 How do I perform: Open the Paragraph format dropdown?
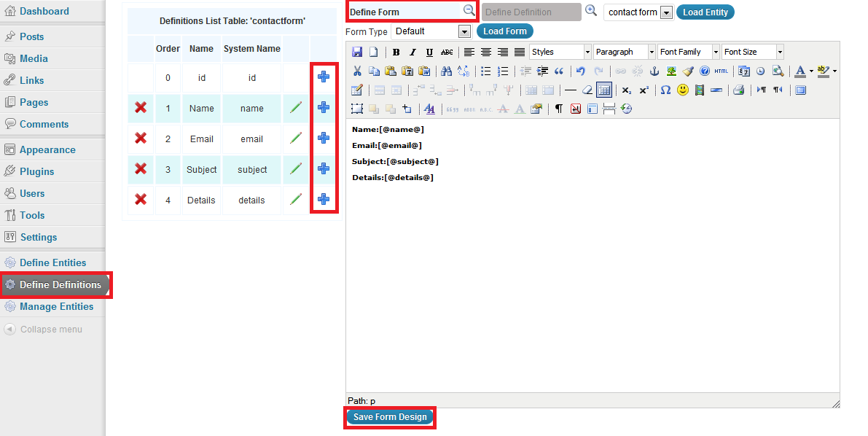click(x=624, y=52)
